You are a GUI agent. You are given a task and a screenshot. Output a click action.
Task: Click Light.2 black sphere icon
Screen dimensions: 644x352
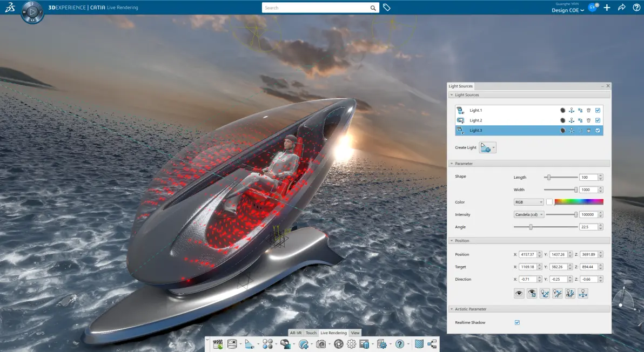(x=562, y=120)
